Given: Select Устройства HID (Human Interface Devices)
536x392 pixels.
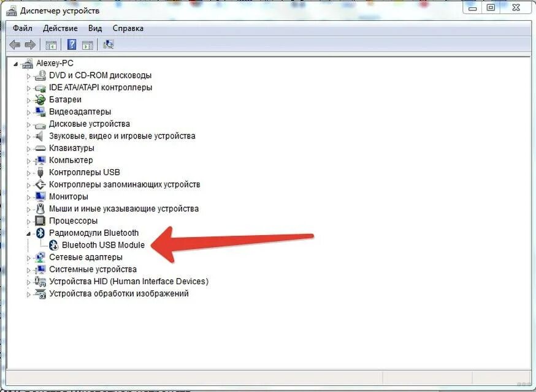Looking at the screenshot, I should pyautogui.click(x=129, y=281).
